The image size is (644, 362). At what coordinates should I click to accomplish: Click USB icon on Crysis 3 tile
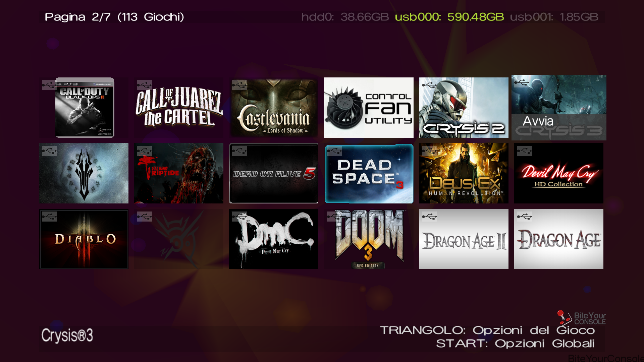[x=522, y=82]
